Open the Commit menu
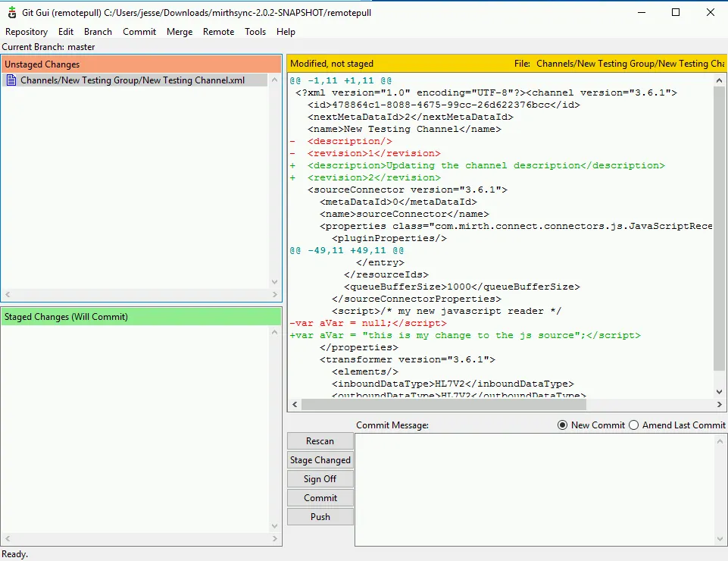This screenshot has width=728, height=561. click(x=139, y=32)
